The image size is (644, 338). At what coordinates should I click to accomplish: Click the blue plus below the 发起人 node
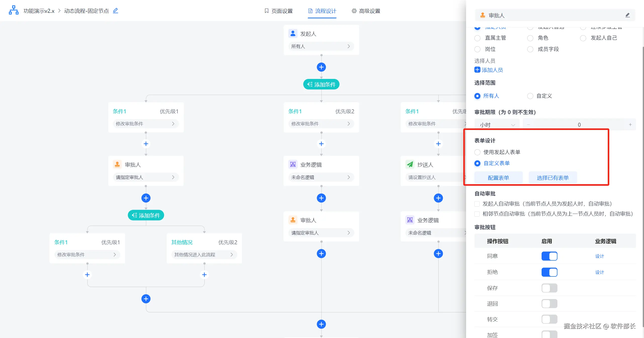[x=321, y=67]
